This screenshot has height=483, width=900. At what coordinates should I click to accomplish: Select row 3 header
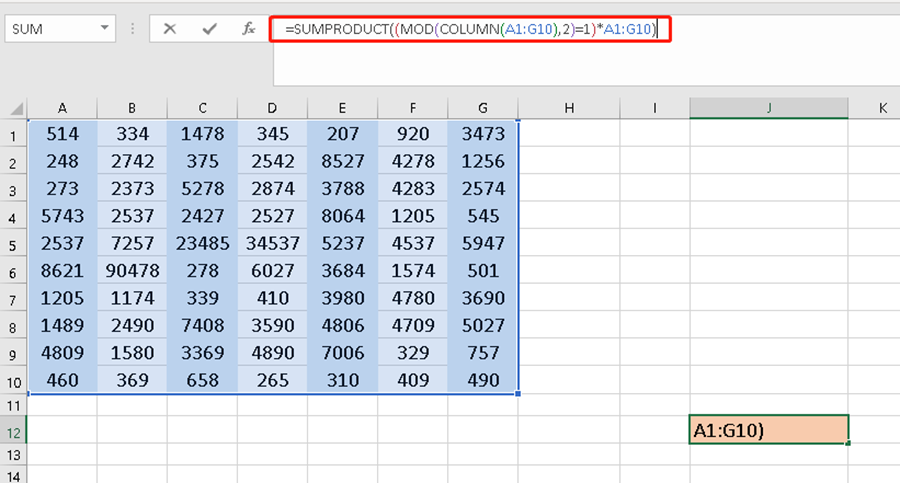[x=13, y=189]
